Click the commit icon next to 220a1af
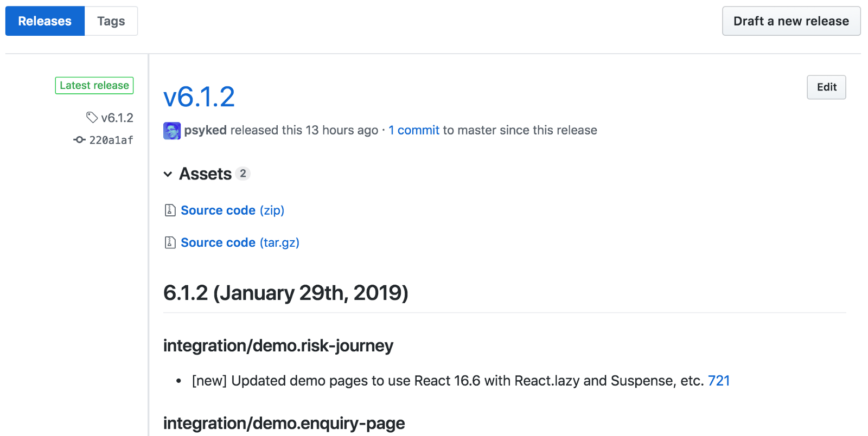This screenshot has width=868, height=436. (x=79, y=140)
